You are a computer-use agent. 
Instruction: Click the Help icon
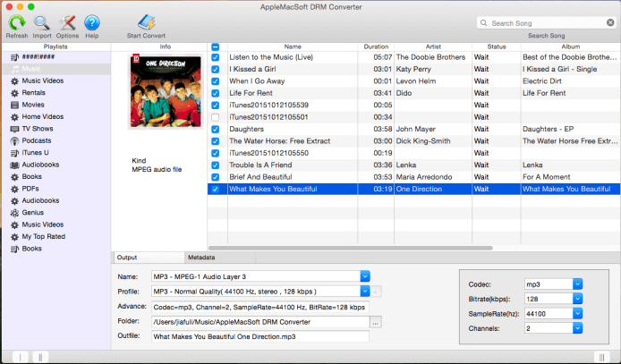point(91,22)
